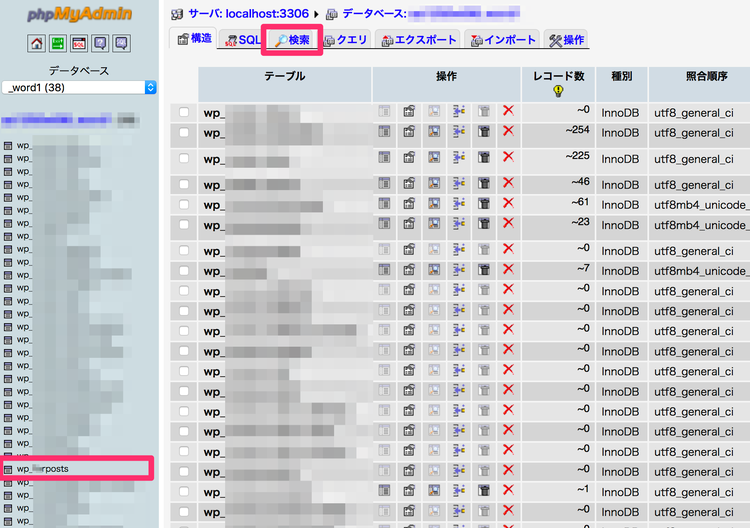Open structure icon for ~23 records row
The height and width of the screenshot is (528, 750).
pos(409,223)
